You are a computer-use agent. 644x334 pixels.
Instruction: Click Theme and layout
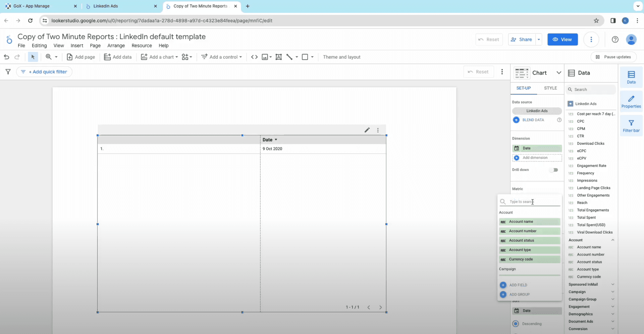point(341,57)
